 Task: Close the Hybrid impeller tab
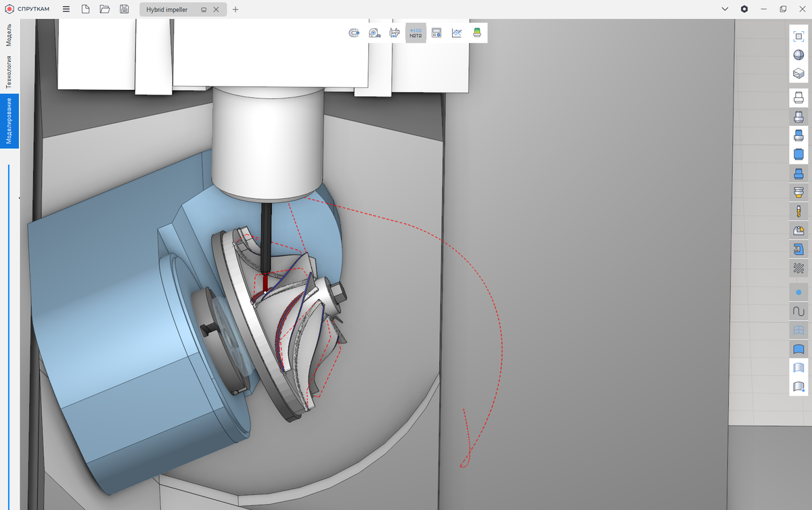point(216,9)
